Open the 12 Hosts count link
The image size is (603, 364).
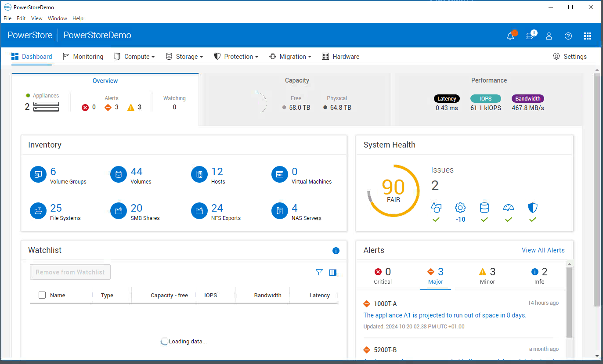coord(217,172)
